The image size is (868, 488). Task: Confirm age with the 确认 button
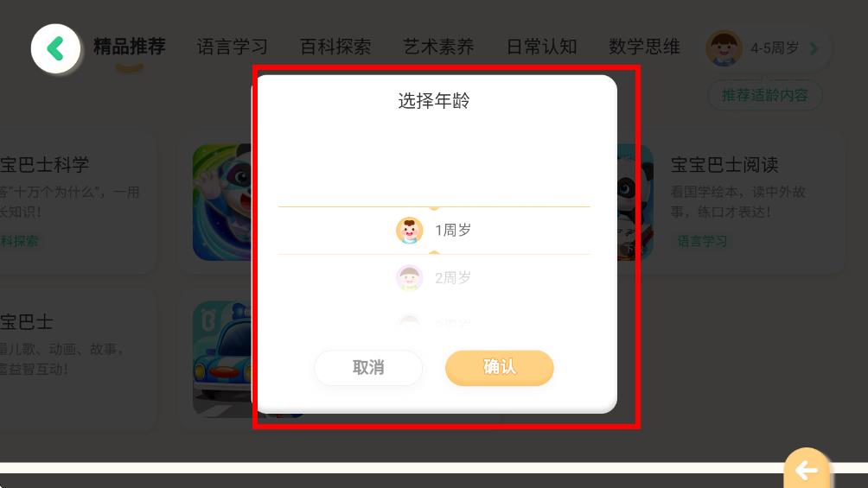(x=500, y=367)
